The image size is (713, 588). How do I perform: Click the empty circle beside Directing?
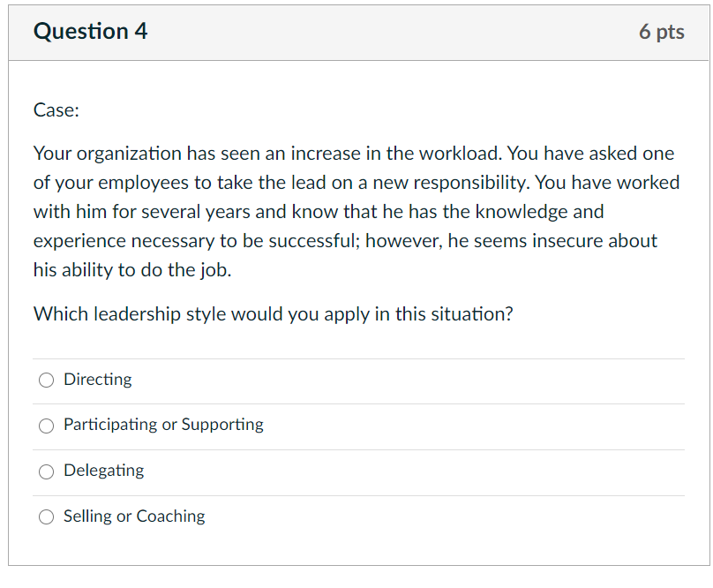(46, 380)
